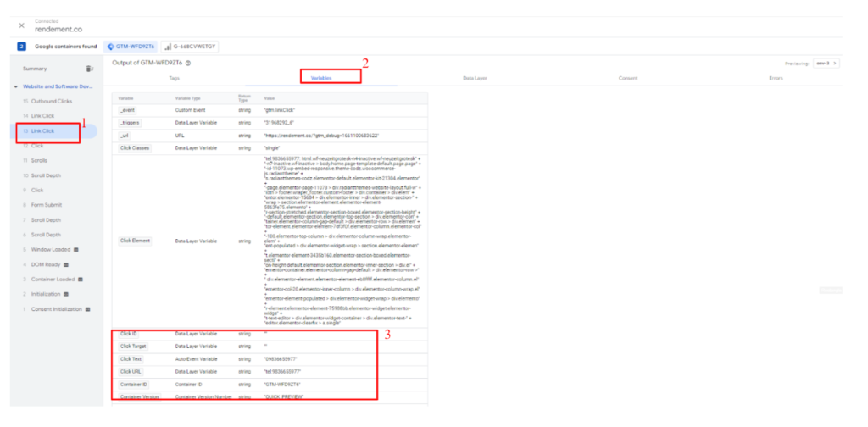Click the message icon beside Consent Initialization
The height and width of the screenshot is (427, 868).
point(87,308)
